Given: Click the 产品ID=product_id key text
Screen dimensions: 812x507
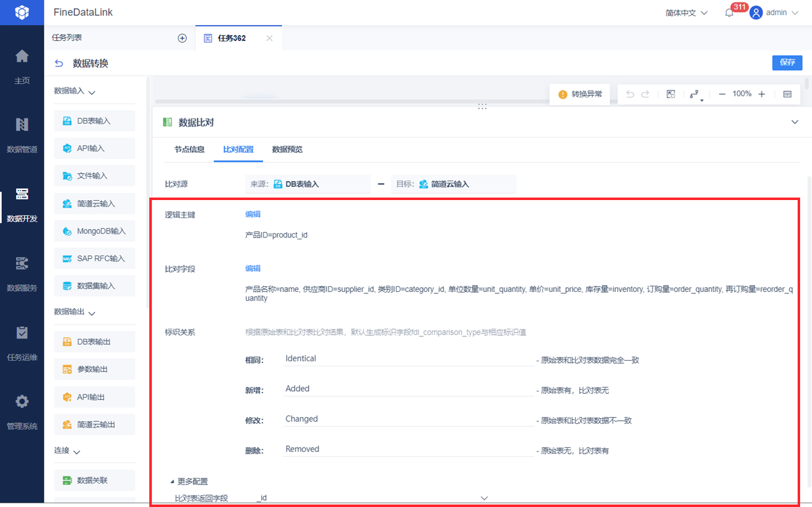Looking at the screenshot, I should [276, 235].
